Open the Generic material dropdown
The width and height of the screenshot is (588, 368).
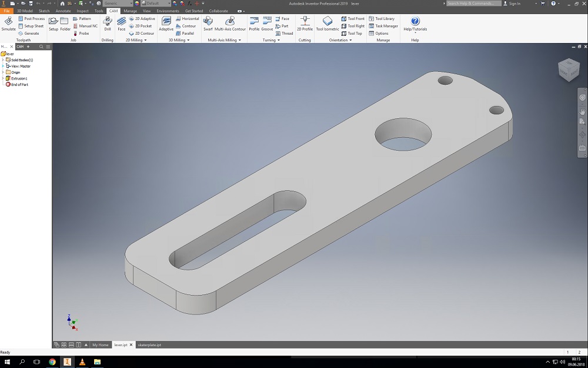pyautogui.click(x=118, y=4)
